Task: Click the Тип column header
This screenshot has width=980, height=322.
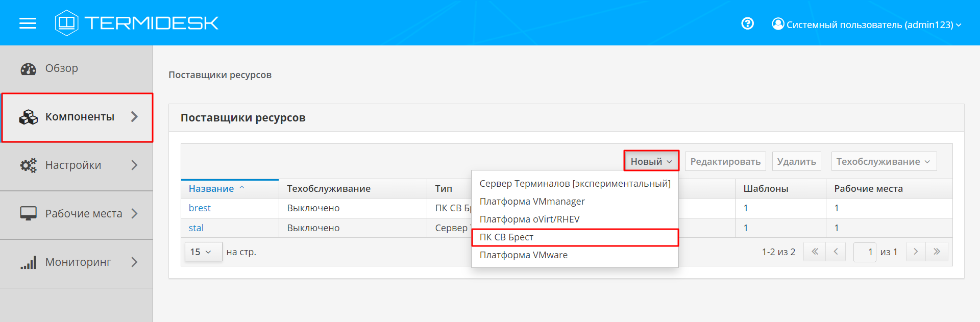Action: 444,189
